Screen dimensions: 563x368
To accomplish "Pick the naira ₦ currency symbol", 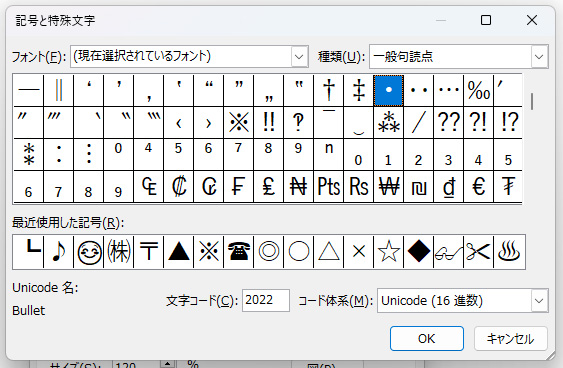I will pyautogui.click(x=298, y=187).
